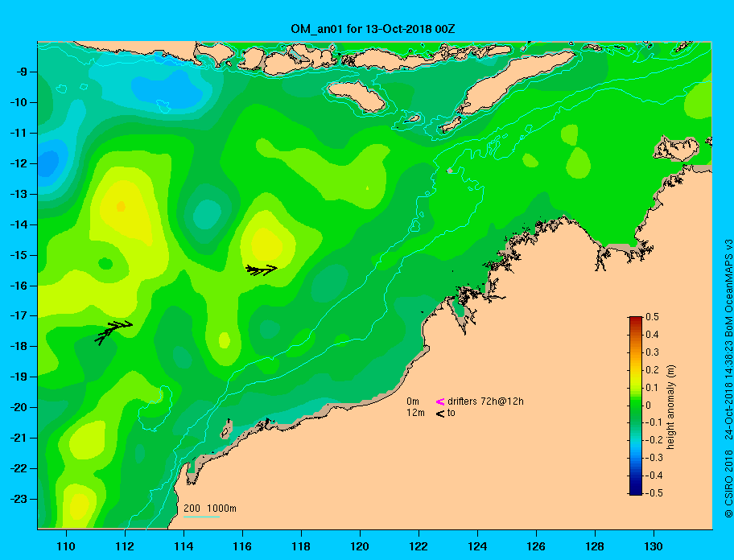Viewport: 734px width, 560px height.
Task: Click the 'height anomaly (m)' color bar label
Action: (670, 407)
